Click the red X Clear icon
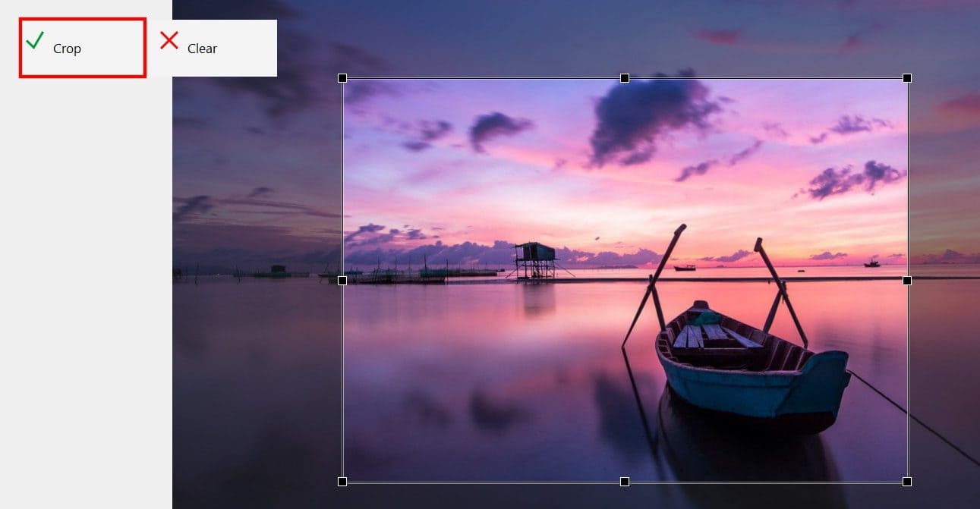 pos(169,42)
